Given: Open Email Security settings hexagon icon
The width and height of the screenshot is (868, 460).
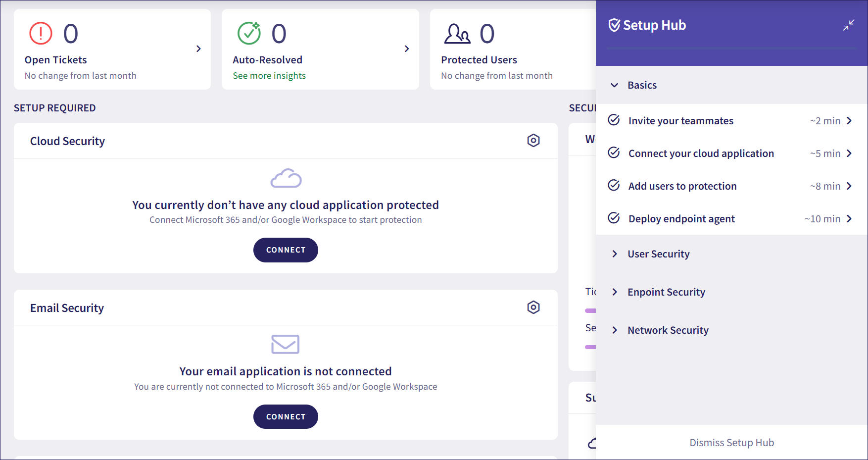Looking at the screenshot, I should tap(533, 307).
